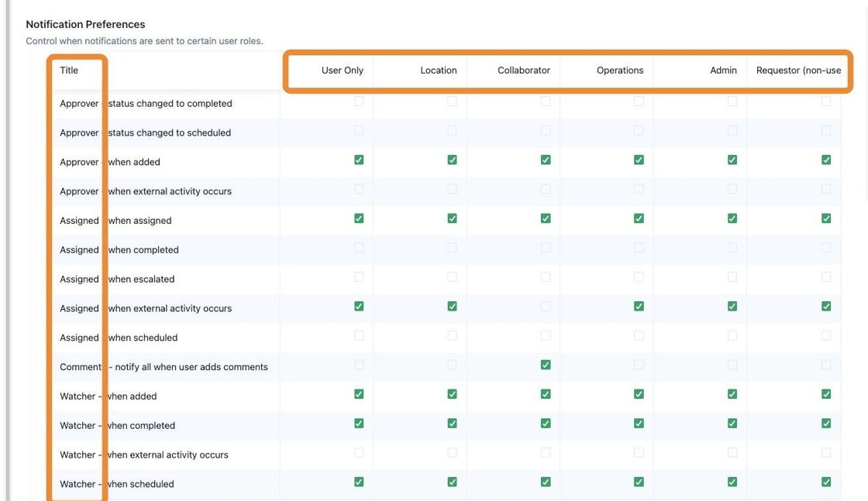This screenshot has height=501, width=868.
Task: Click the Operations column header
Action: (620, 70)
